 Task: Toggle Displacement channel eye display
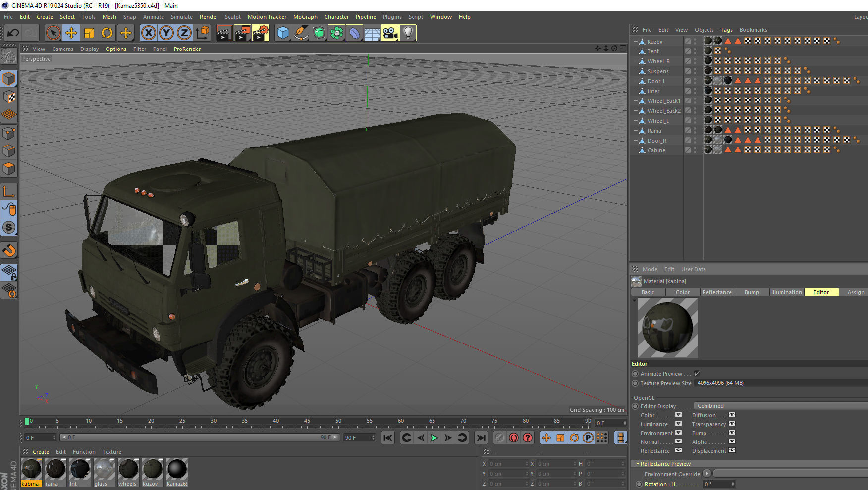click(732, 450)
